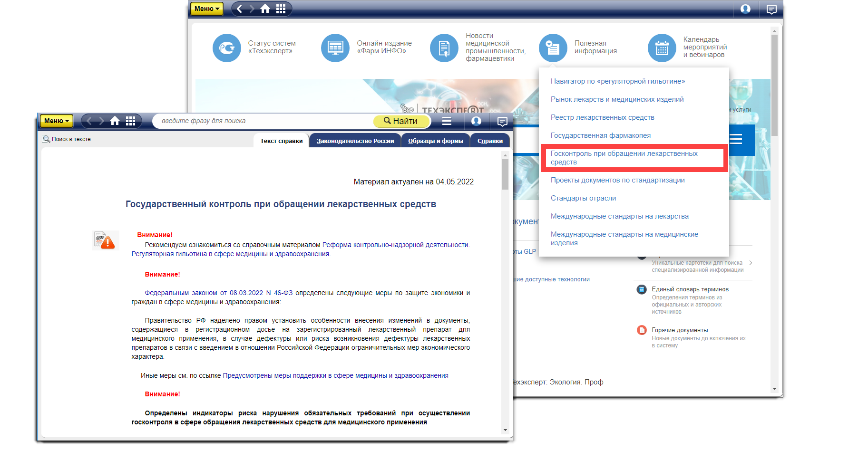Click the home icon in front window toolbar
The image size is (868, 460).
pos(115,121)
